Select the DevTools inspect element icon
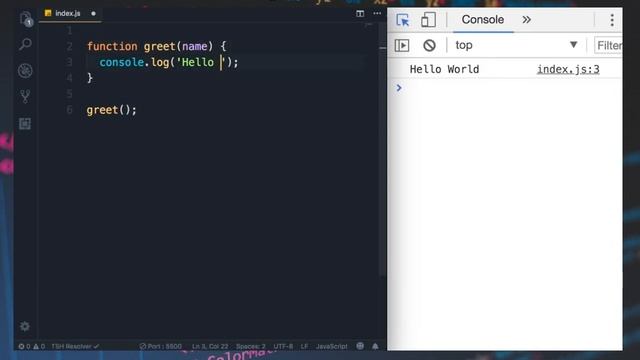Viewport: 640px width, 360px height. click(x=402, y=20)
